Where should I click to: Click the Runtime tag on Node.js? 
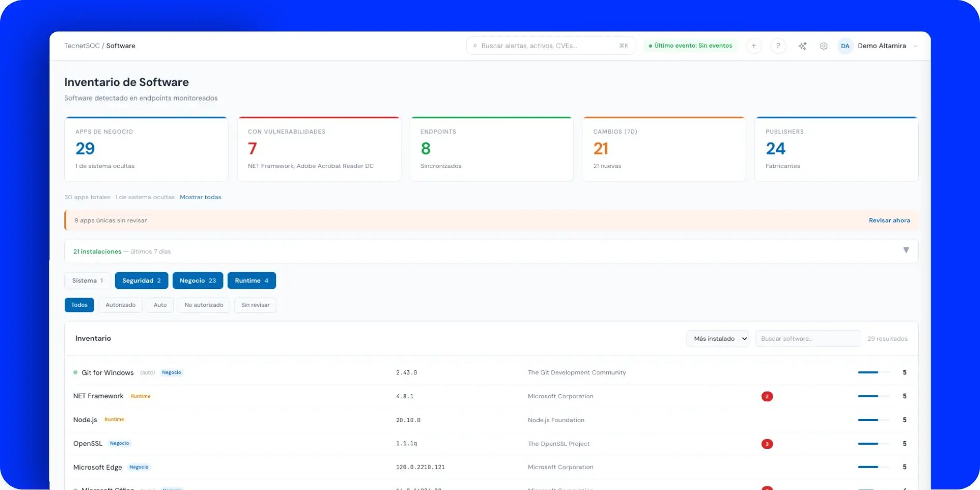[x=114, y=419]
